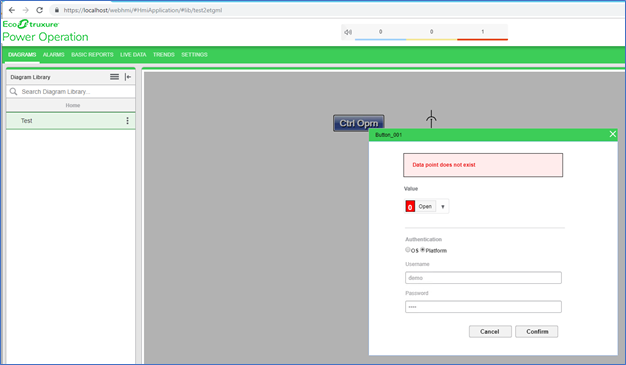626x365 pixels.
Task: Click the breaker symbol in the diagram
Action: pyautogui.click(x=431, y=119)
